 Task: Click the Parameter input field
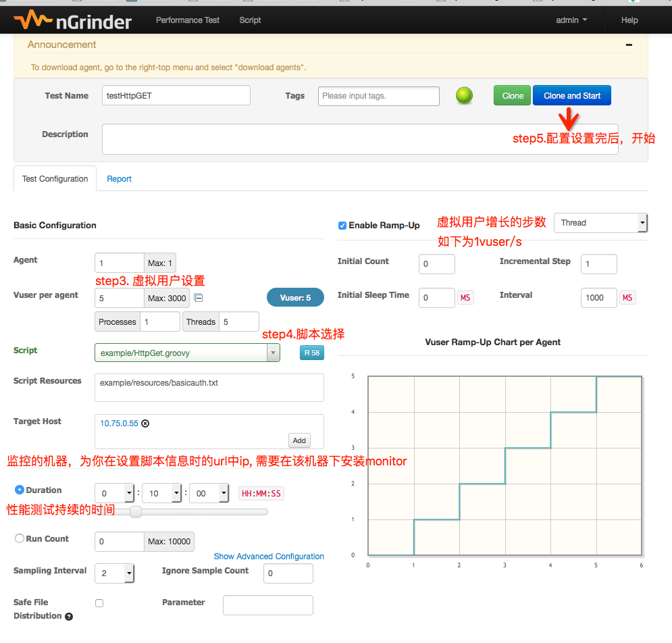pyautogui.click(x=268, y=605)
